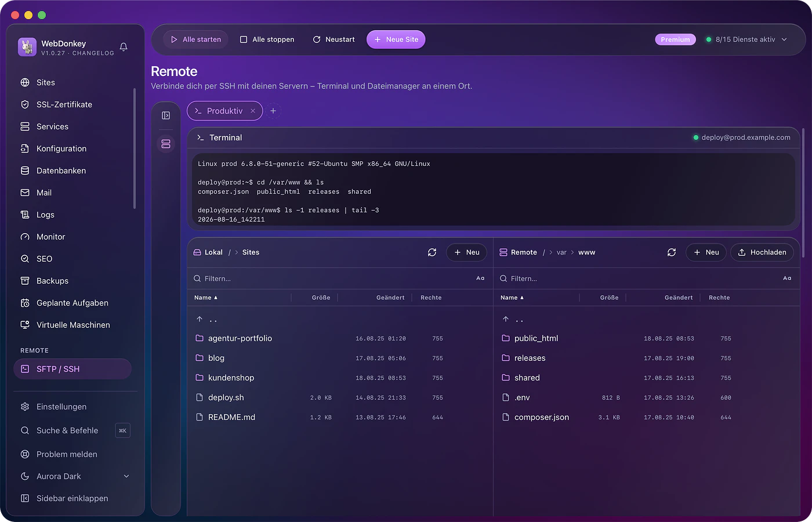
Task: Click Hochladen in the Remote pane
Action: (x=762, y=252)
